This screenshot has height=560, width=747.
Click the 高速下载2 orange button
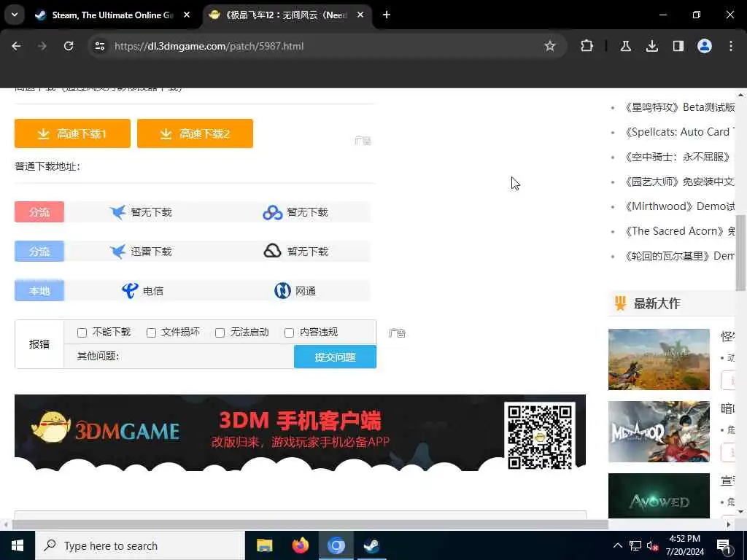[x=195, y=134]
